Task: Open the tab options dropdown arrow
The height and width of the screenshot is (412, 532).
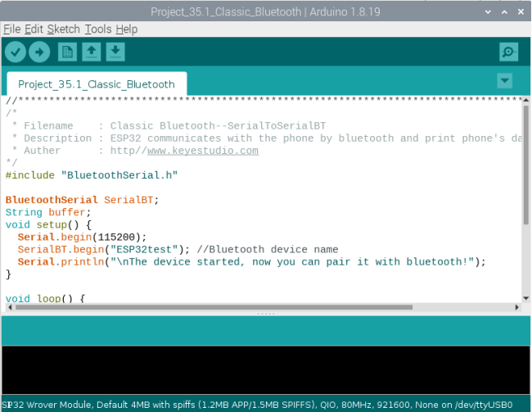Action: click(x=504, y=81)
